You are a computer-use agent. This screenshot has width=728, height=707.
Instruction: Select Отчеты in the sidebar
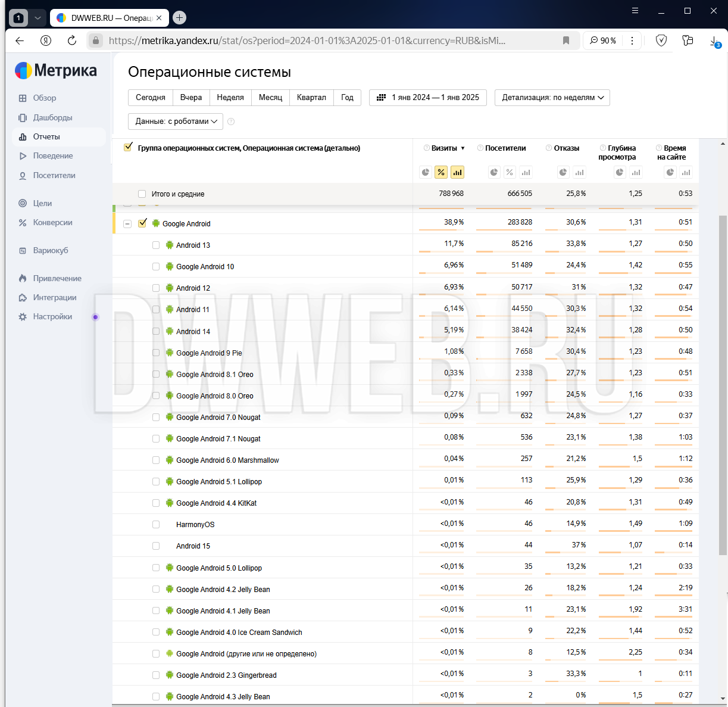coord(58,136)
